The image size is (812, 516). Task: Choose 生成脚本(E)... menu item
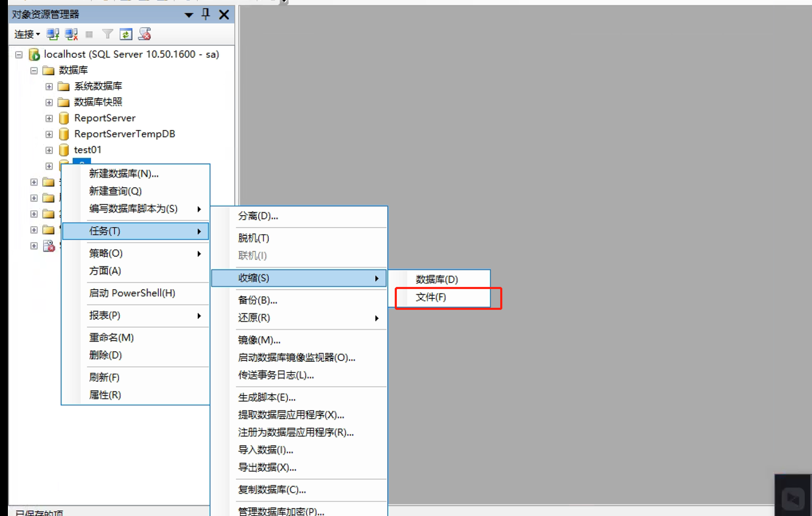click(299, 398)
